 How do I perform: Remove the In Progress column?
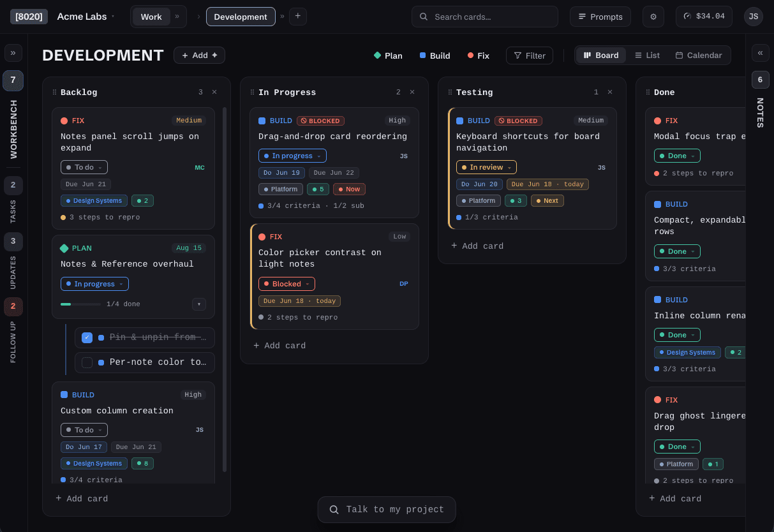coord(412,92)
